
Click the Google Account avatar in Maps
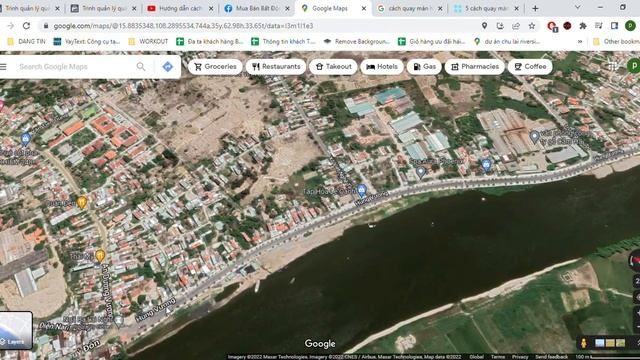point(634,66)
